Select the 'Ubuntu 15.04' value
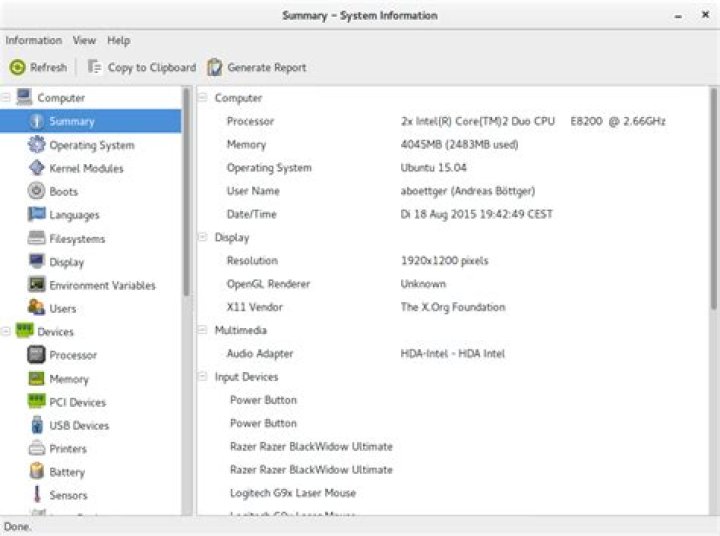 (x=433, y=168)
